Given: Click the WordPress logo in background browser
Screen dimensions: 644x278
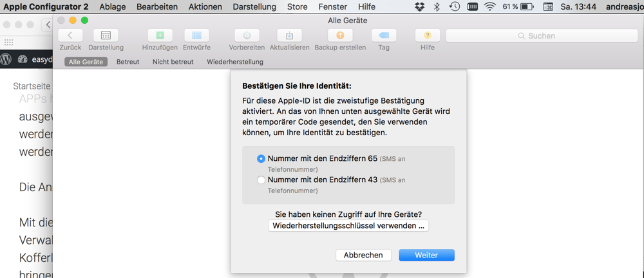Looking at the screenshot, I should pyautogui.click(x=6, y=59).
